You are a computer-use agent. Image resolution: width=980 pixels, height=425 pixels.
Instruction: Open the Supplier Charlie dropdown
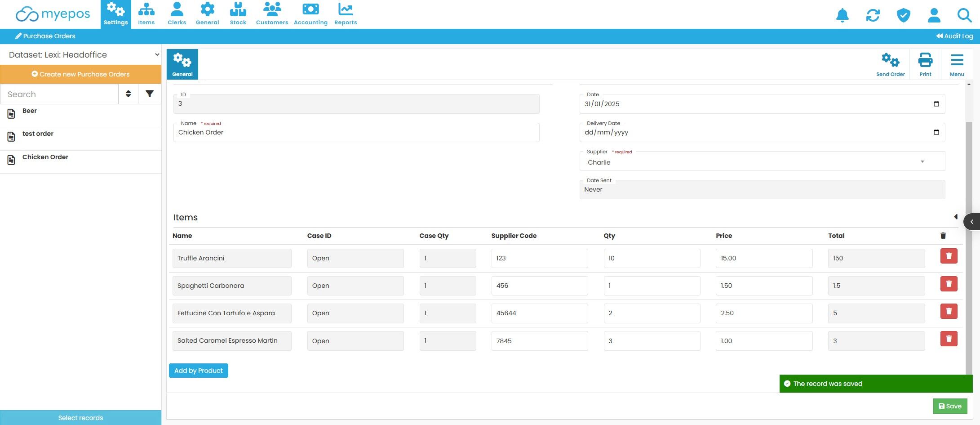tap(762, 161)
